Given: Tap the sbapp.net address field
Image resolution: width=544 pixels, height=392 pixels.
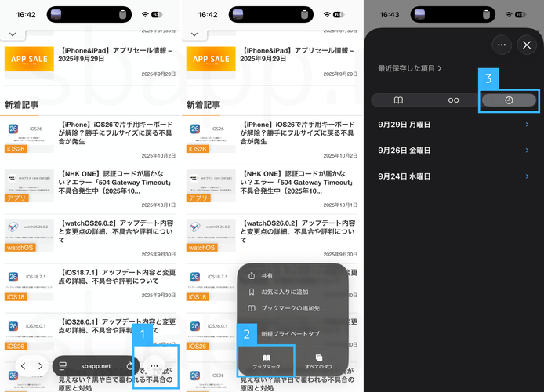Looking at the screenshot, I should tap(96, 366).
